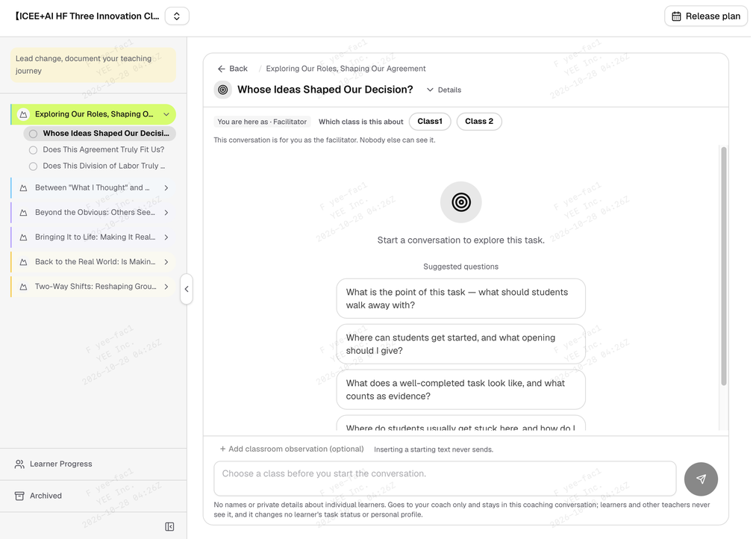Click the plus icon for classroom observation
Image resolution: width=756 pixels, height=539 pixels.
coord(222,449)
